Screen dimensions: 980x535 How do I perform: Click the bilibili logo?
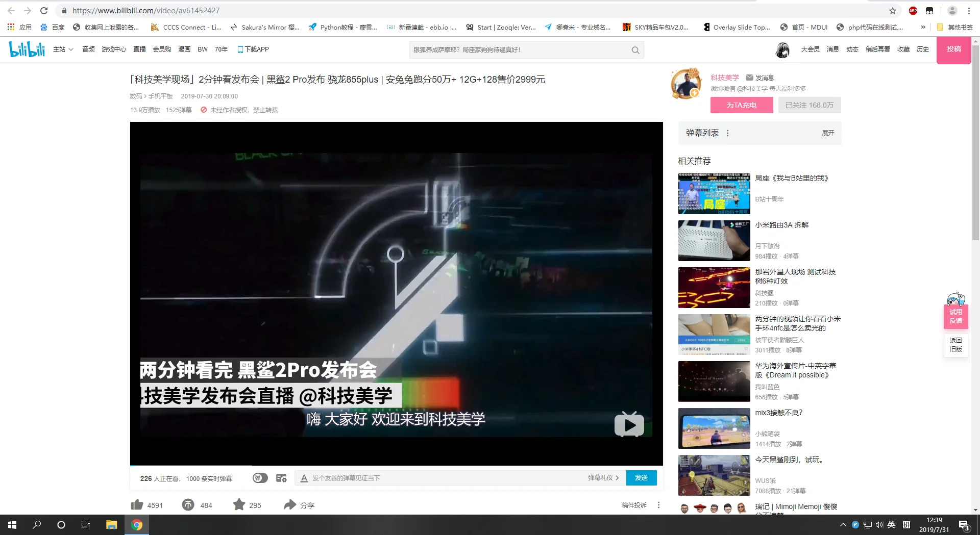[x=27, y=49]
